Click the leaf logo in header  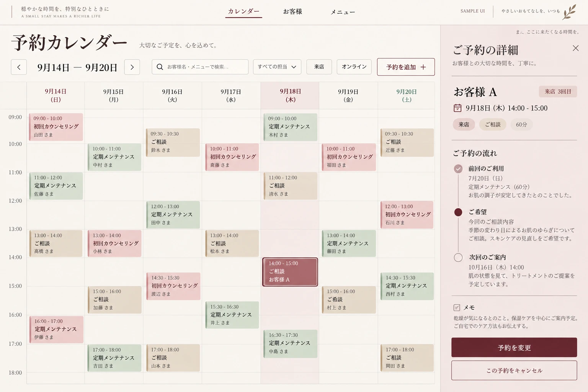pos(569,11)
